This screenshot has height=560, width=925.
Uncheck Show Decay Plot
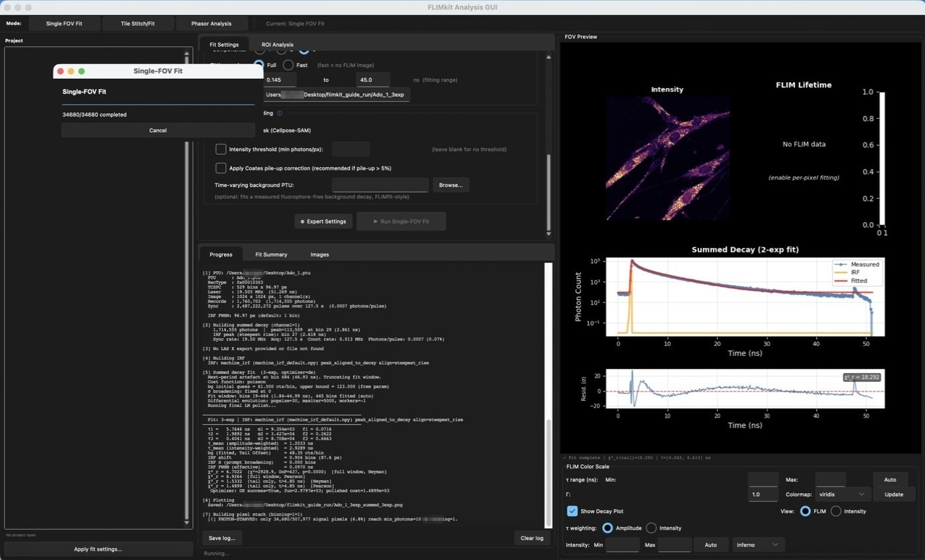pyautogui.click(x=572, y=511)
